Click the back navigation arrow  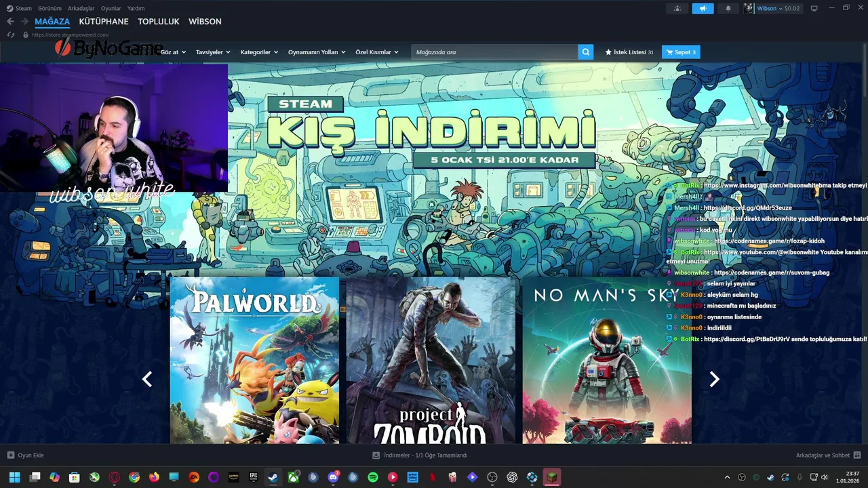click(x=10, y=22)
